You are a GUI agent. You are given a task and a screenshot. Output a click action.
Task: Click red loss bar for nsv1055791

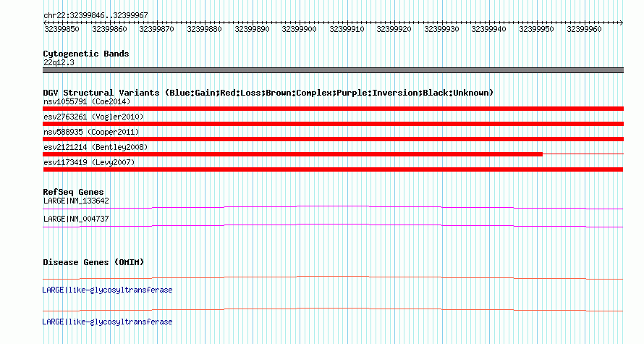333,109
